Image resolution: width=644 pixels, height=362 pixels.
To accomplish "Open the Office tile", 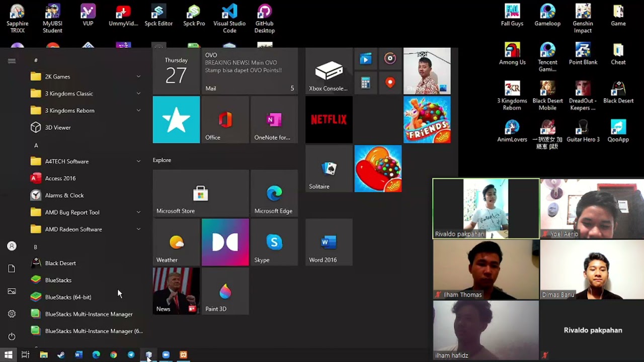I will click(225, 120).
